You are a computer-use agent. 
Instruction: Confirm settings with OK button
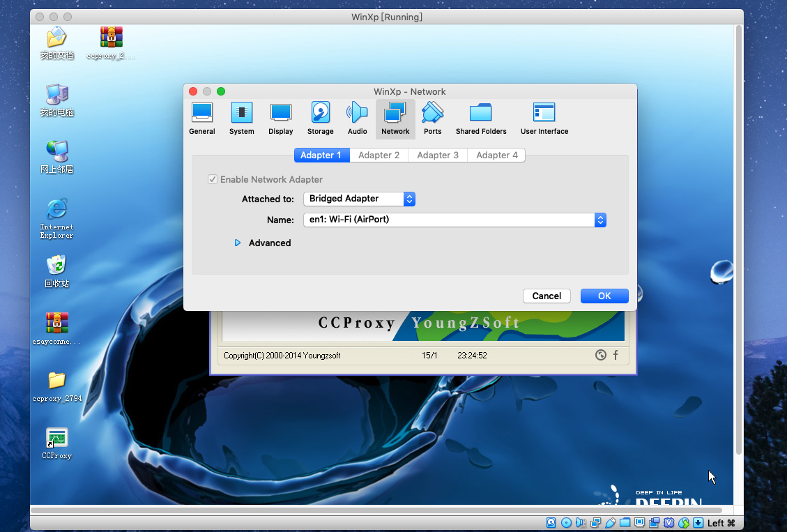[604, 296]
